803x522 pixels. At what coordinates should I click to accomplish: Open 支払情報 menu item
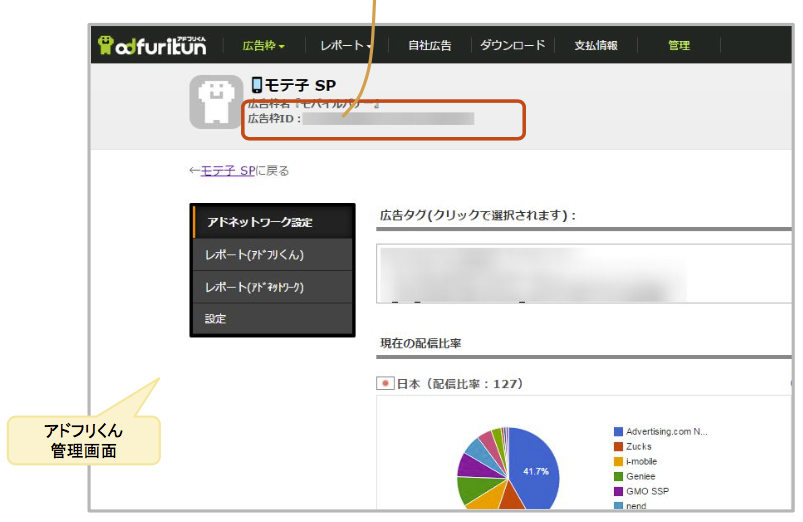click(596, 46)
